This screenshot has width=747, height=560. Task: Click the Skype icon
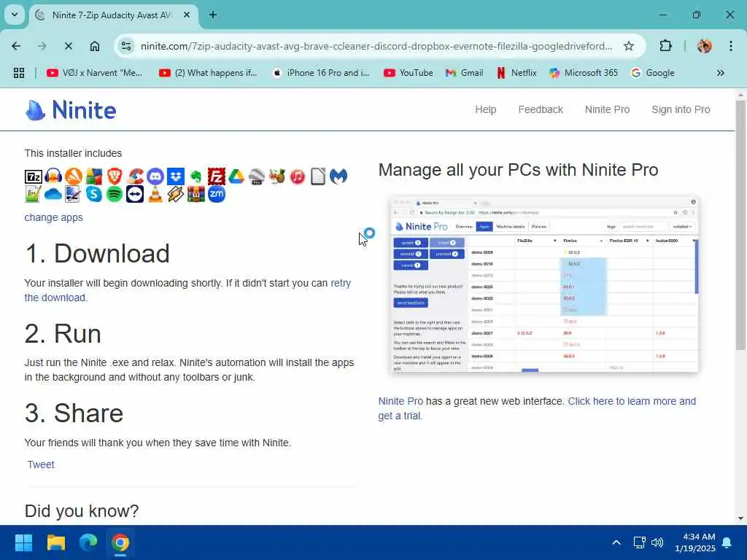[x=94, y=194]
